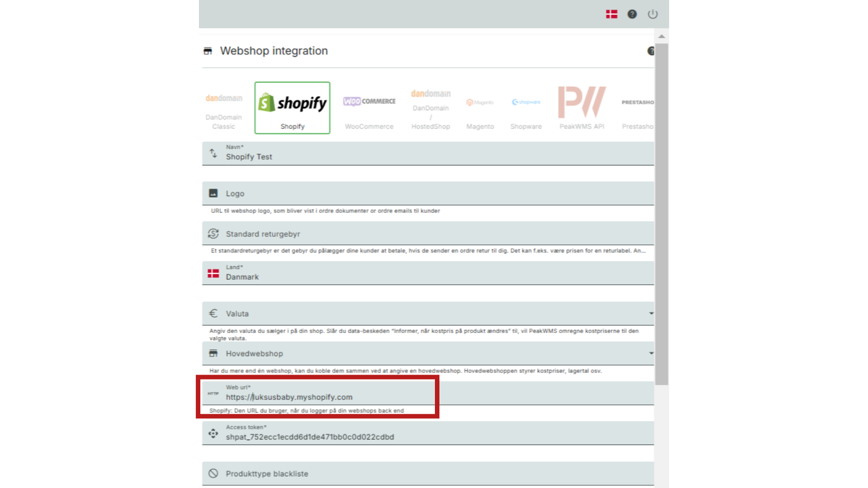Choose the WooCommerce integration

(x=369, y=108)
